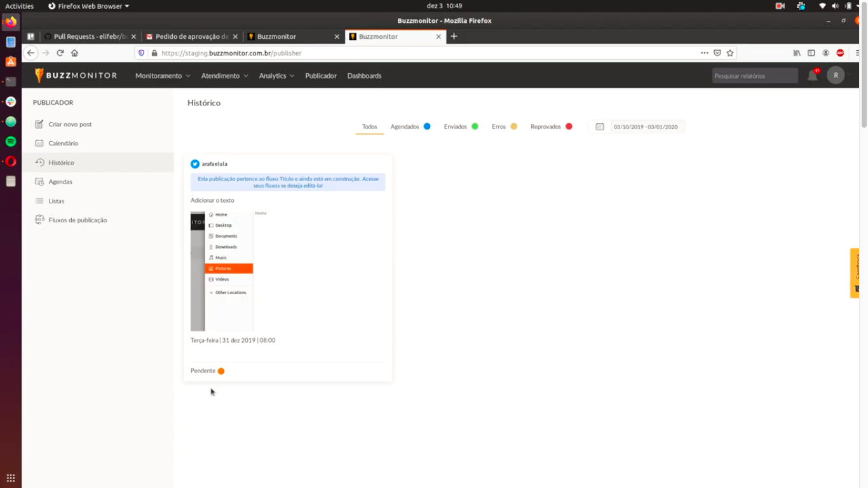
Task: Click the Twitter icon beside arafaelala
Action: tap(195, 164)
